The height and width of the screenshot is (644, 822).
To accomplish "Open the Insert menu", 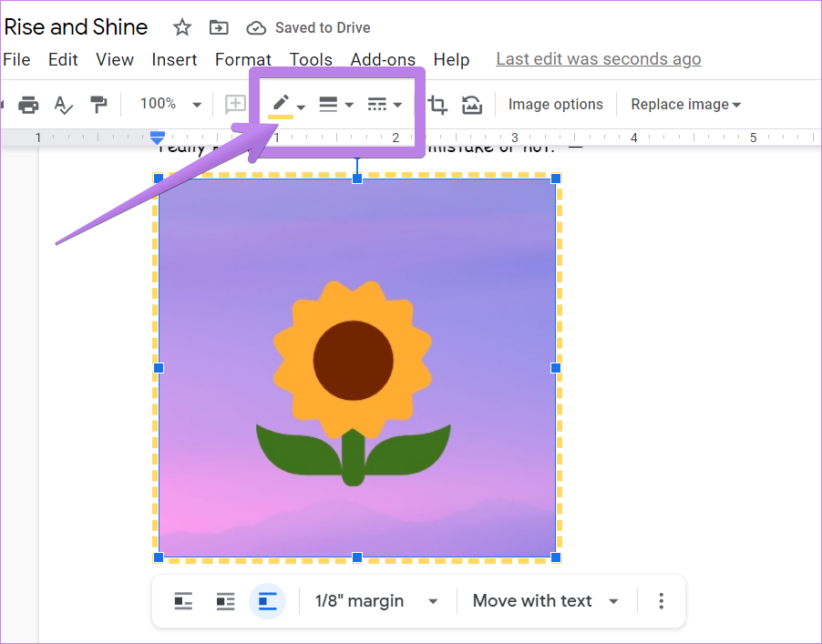I will coord(174,60).
